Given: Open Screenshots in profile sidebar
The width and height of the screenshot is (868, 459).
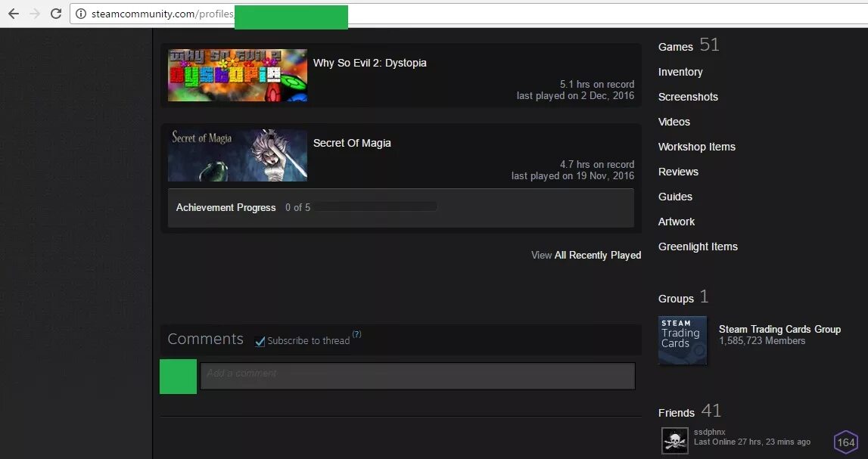Looking at the screenshot, I should [x=688, y=97].
